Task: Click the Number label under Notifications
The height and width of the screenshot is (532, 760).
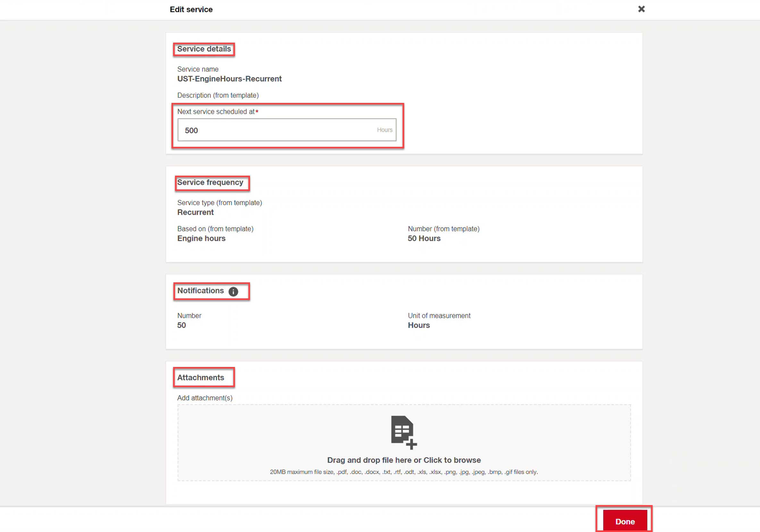Action: (x=189, y=315)
